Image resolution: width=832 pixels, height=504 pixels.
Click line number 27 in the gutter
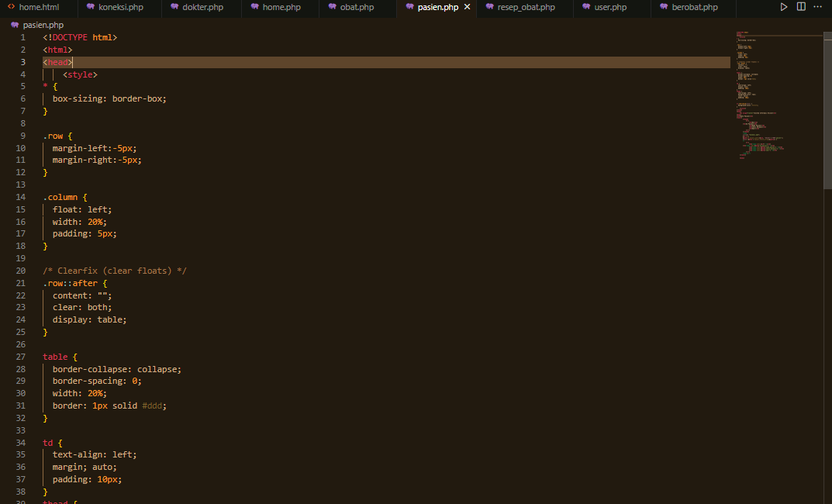click(21, 357)
